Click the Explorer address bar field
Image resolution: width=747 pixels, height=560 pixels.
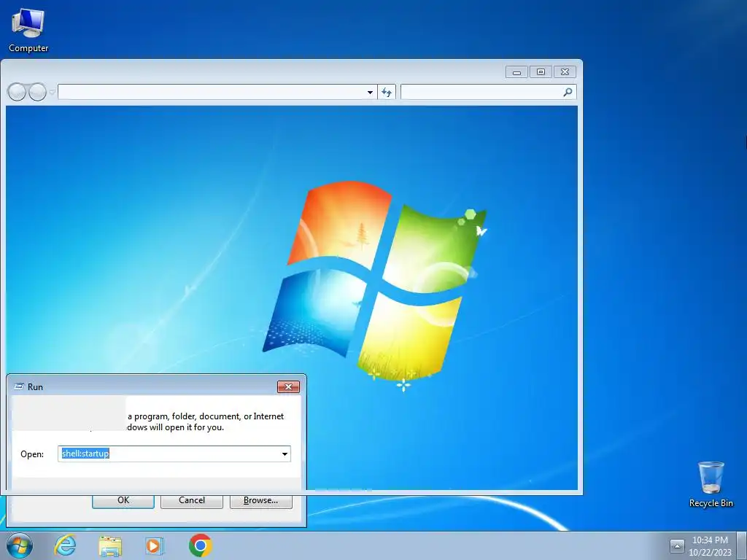point(212,93)
